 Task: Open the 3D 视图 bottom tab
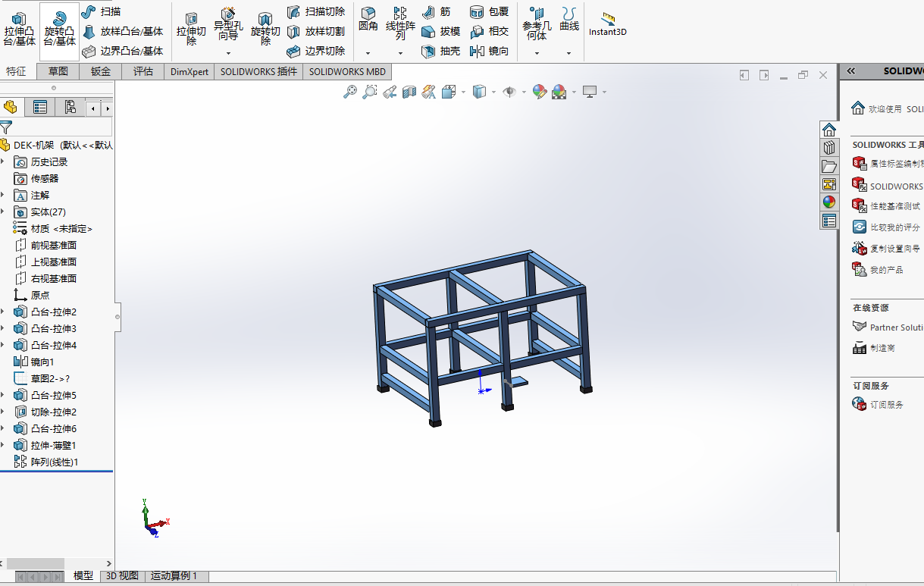122,576
